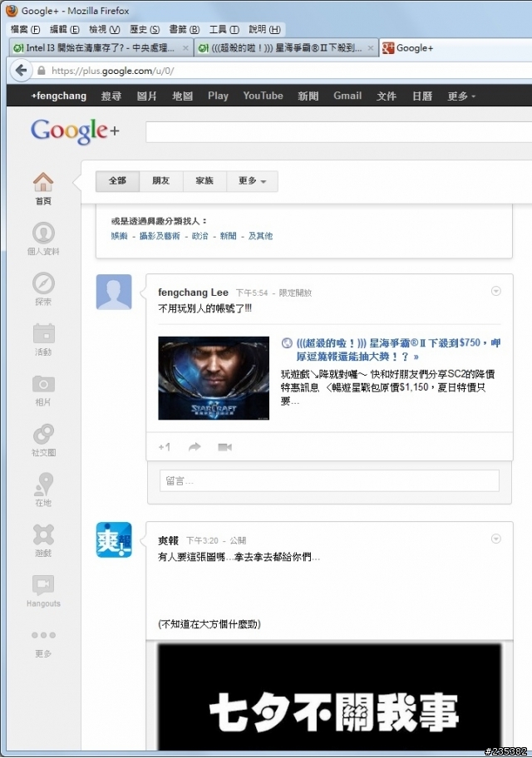The width and height of the screenshot is (532, 758).
Task: Click in the 留言 comment field
Action: click(329, 481)
